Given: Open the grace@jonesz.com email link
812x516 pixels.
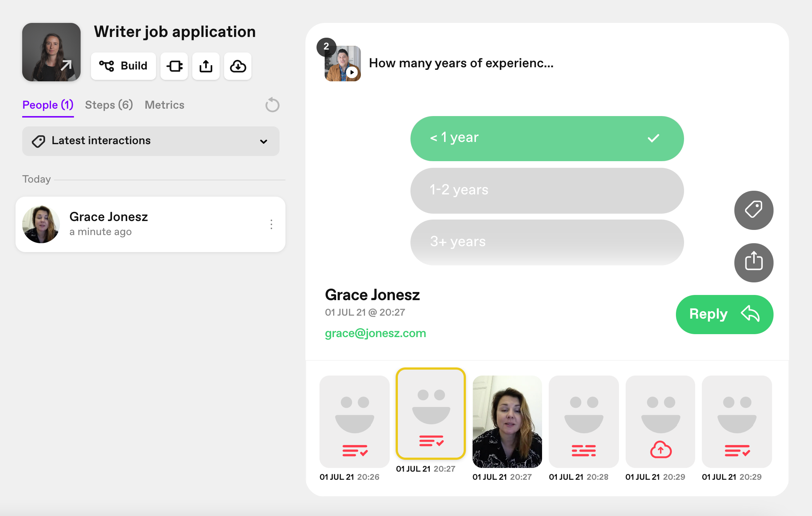Looking at the screenshot, I should 375,333.
